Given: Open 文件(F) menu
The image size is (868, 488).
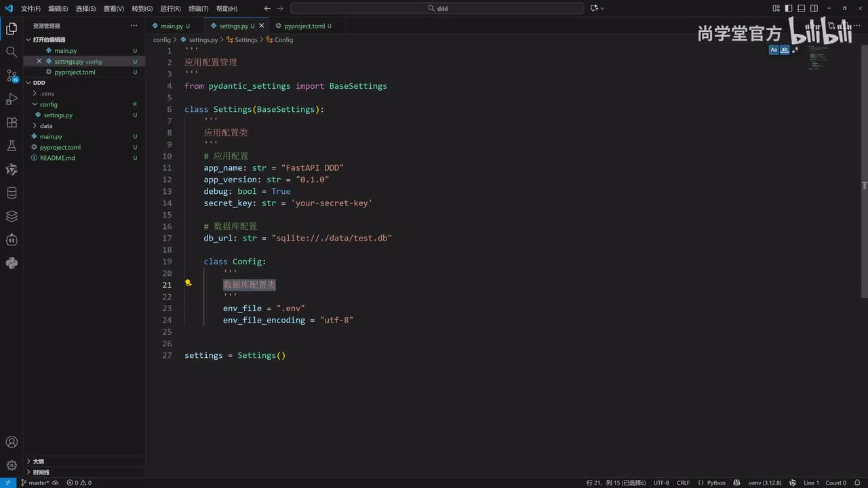Looking at the screenshot, I should (31, 8).
